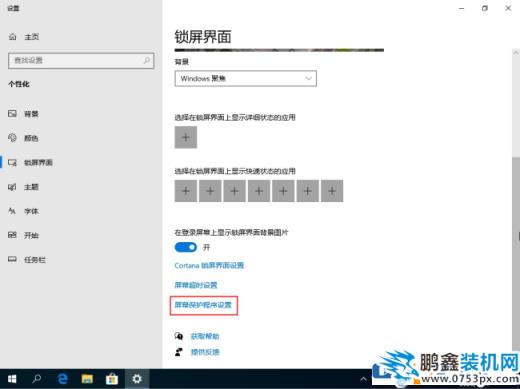Add sixth quick status app slot
The image size is (520, 389).
point(308,191)
